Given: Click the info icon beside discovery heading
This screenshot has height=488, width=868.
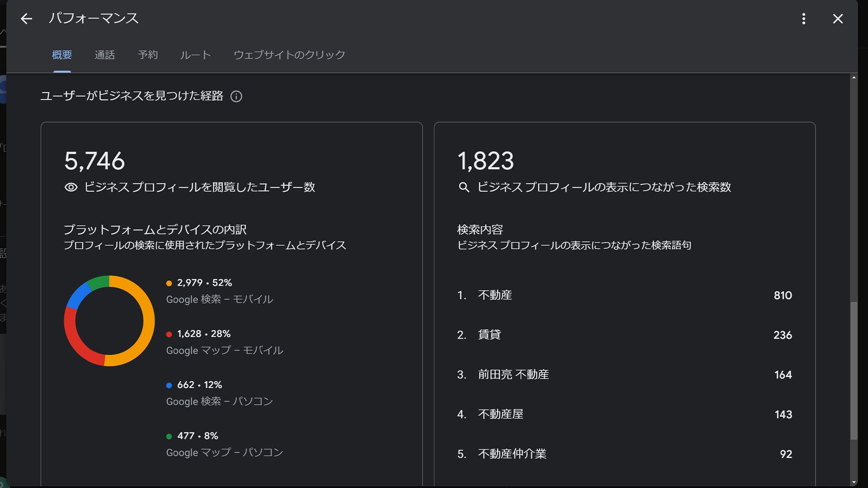Looking at the screenshot, I should coord(236,96).
